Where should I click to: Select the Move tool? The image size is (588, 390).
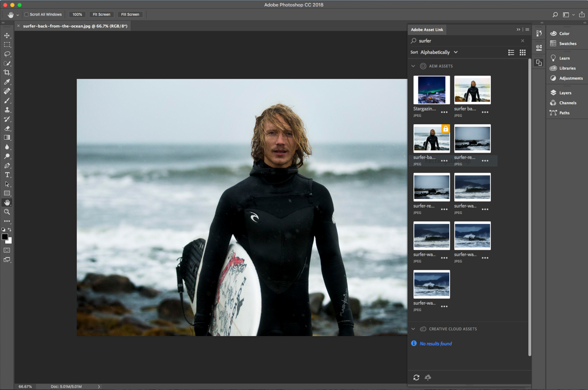pos(7,35)
